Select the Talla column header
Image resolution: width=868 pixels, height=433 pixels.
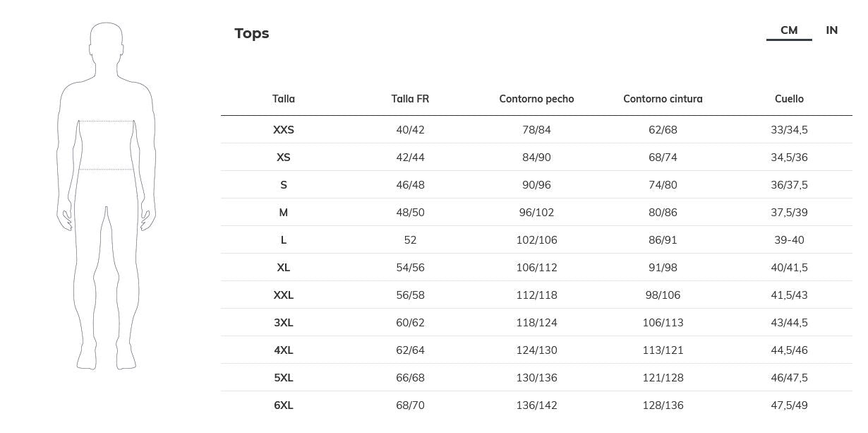(x=284, y=99)
